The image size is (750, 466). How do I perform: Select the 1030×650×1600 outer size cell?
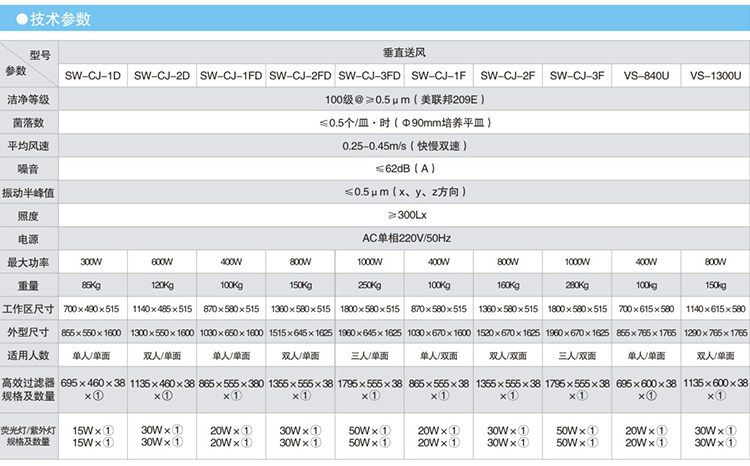232,333
